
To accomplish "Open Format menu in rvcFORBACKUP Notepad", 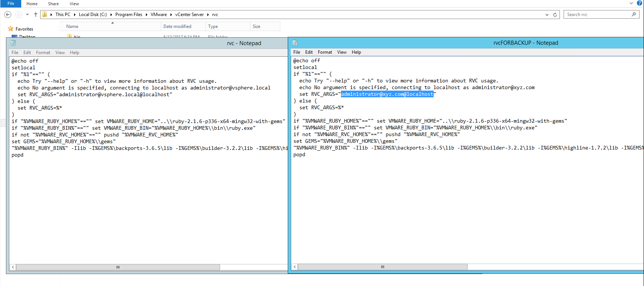I will pyautogui.click(x=325, y=52).
